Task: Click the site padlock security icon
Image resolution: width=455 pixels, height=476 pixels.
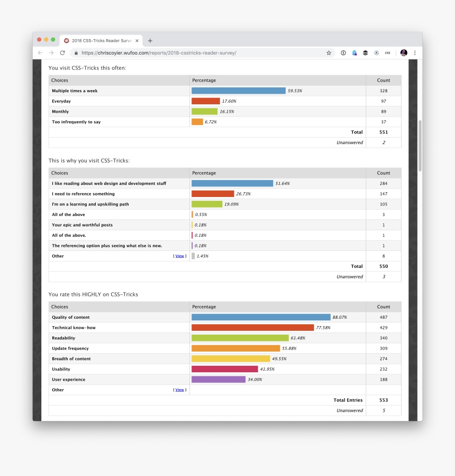Action: click(76, 53)
